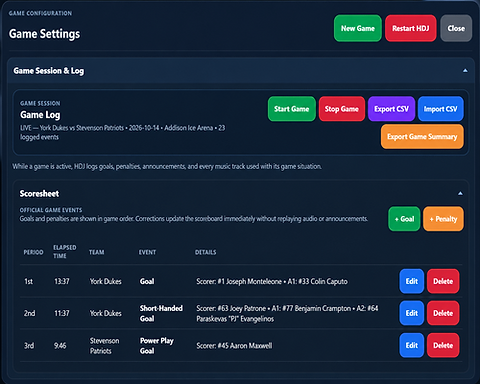Add a new penalty with + Penalty
Screen dimensions: 480x384
pos(443,219)
